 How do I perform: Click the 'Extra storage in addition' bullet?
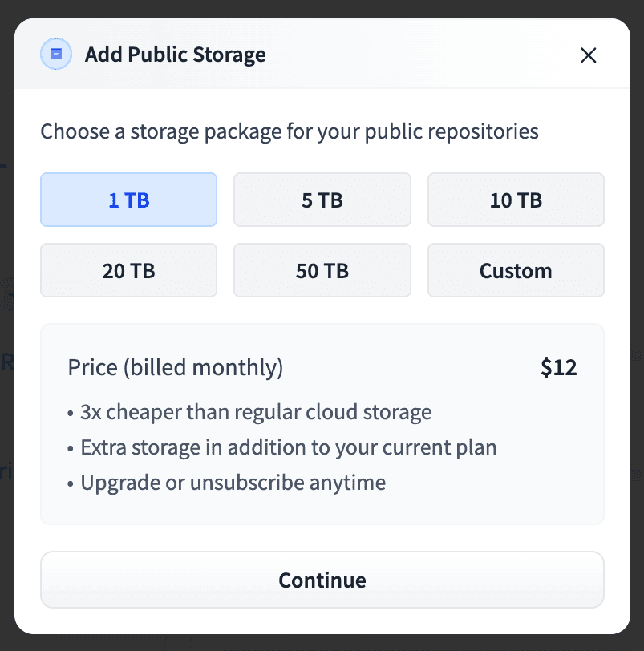pos(288,447)
